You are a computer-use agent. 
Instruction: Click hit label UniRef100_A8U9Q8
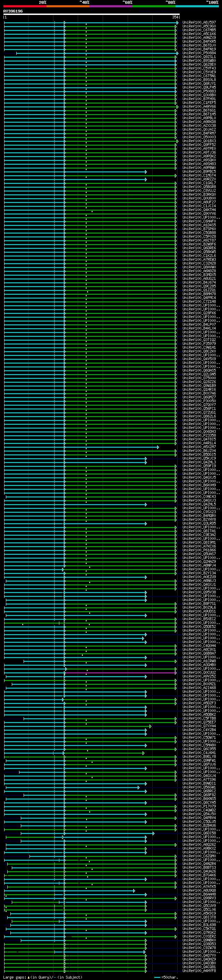(199, 891)
